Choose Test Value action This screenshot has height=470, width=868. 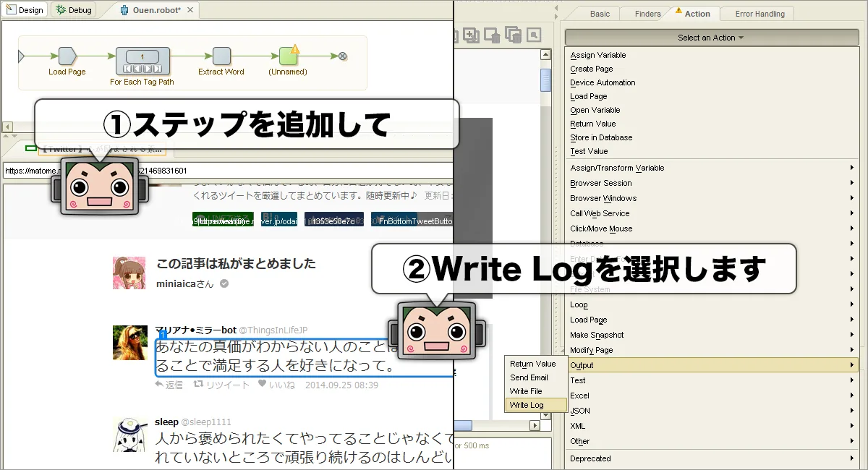click(589, 151)
